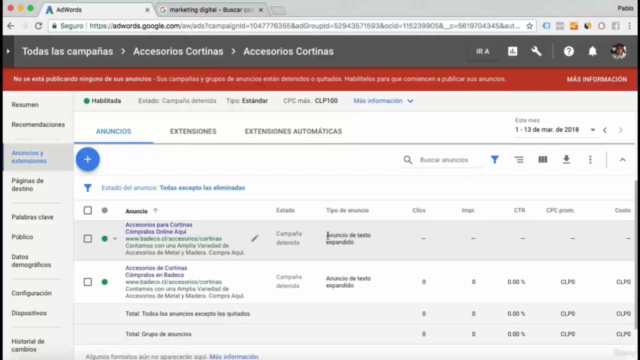Open the filter funnel in the toolbar
Image resolution: width=640 pixels, height=360 pixels.
(x=495, y=160)
